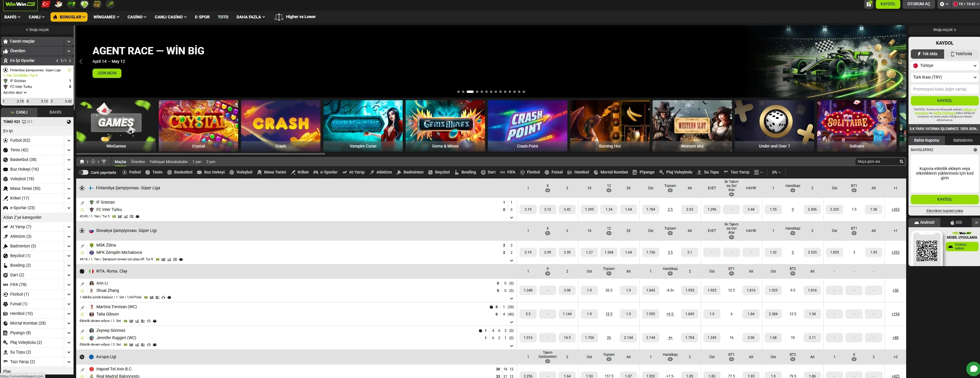Image resolution: width=980 pixels, height=378 pixels.
Task: Filter matches by Tenis in sport bar
Action: pyautogui.click(x=154, y=172)
